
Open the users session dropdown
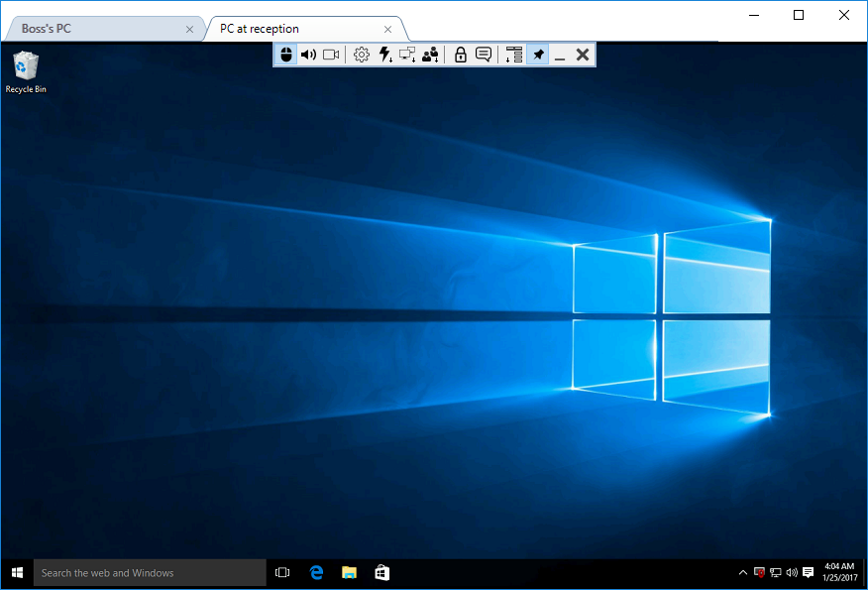point(430,55)
